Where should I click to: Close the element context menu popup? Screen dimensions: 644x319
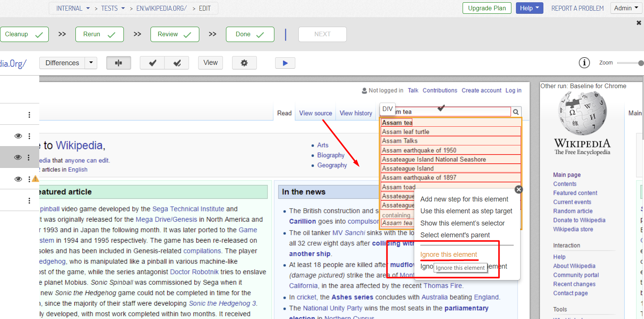[519, 190]
